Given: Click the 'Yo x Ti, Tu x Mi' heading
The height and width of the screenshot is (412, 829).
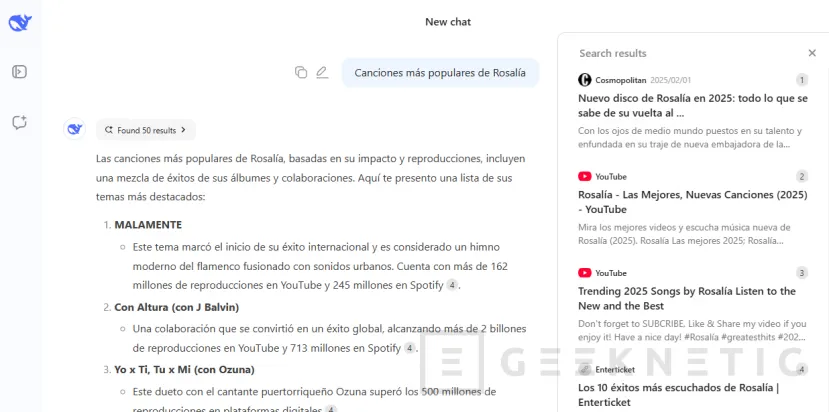Looking at the screenshot, I should click(185, 370).
